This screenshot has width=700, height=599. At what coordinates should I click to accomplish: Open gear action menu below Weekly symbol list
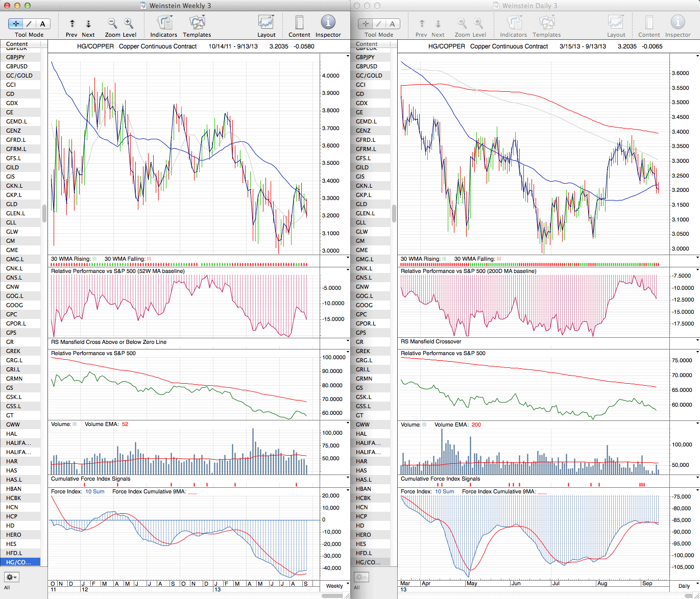[11, 577]
